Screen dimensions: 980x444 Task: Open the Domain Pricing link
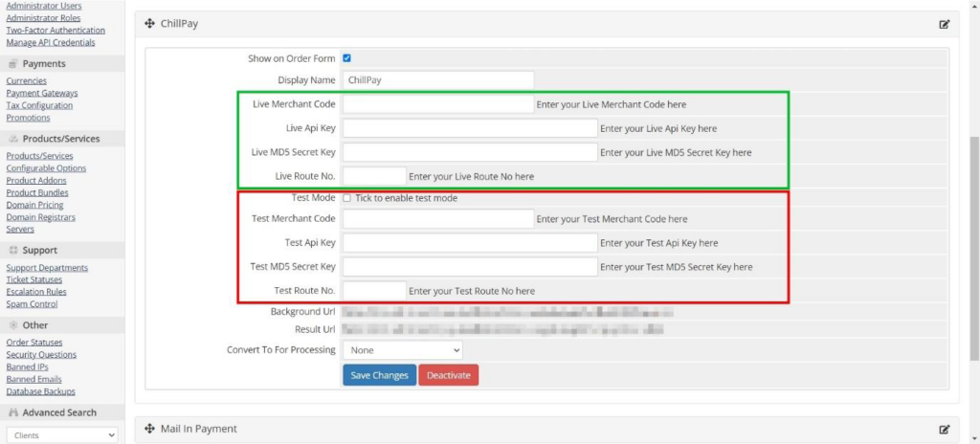tap(35, 205)
